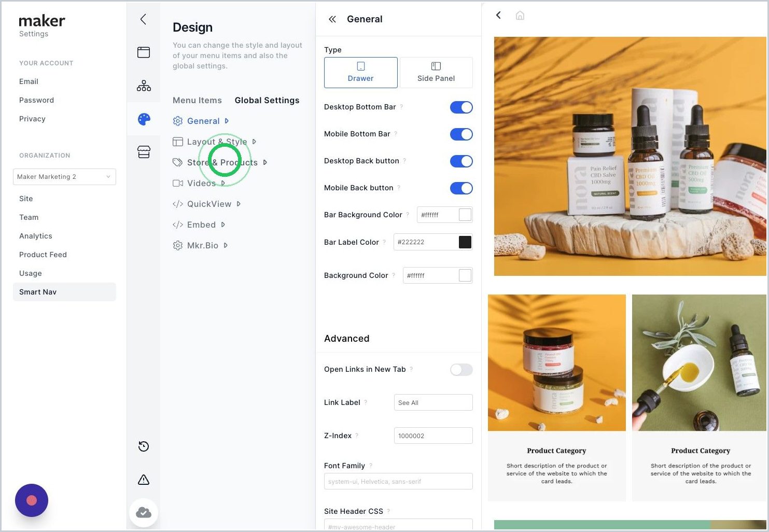Image resolution: width=769 pixels, height=532 pixels.
Task: Enable Open Links in New Tab
Action: click(462, 370)
